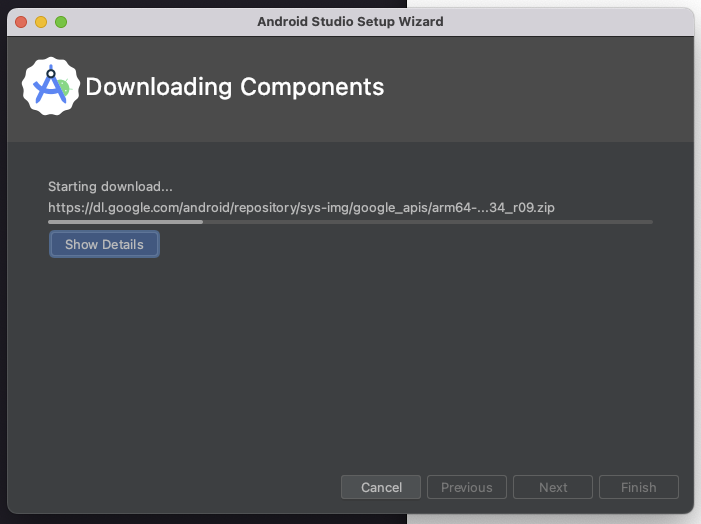
Task: Maximize the wizard with the green button
Action: point(61,22)
